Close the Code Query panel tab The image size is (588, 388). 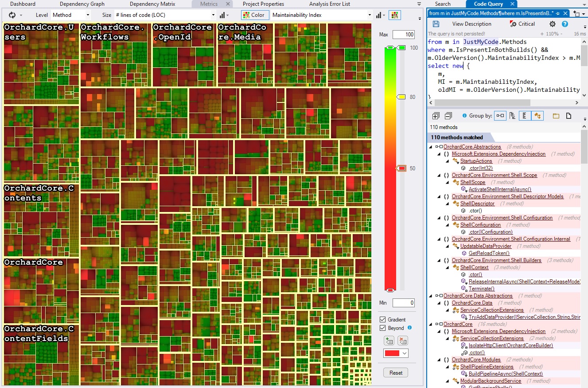click(x=512, y=4)
